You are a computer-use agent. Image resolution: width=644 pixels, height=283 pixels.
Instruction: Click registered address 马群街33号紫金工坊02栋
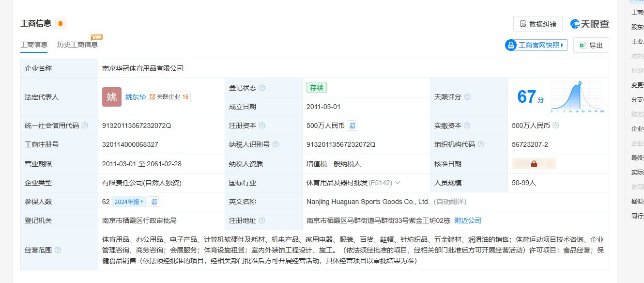tap(378, 220)
